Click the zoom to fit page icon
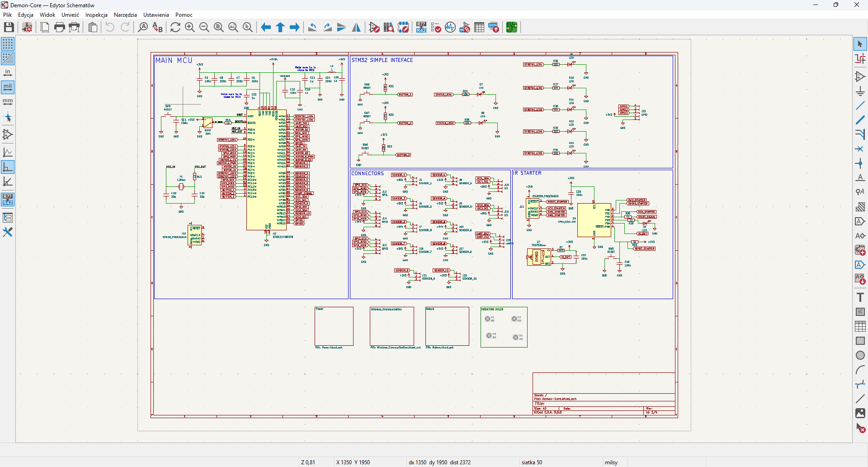 (219, 28)
